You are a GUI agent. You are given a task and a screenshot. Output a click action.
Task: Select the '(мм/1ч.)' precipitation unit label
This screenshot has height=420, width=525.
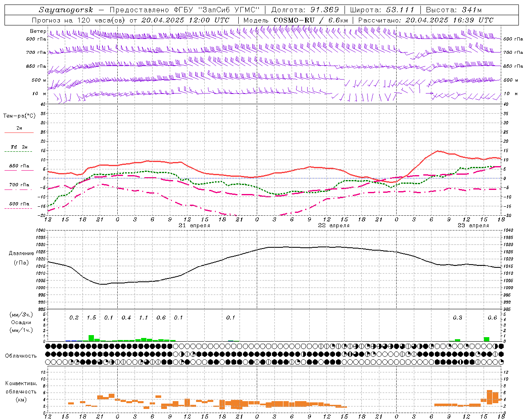[21, 330]
